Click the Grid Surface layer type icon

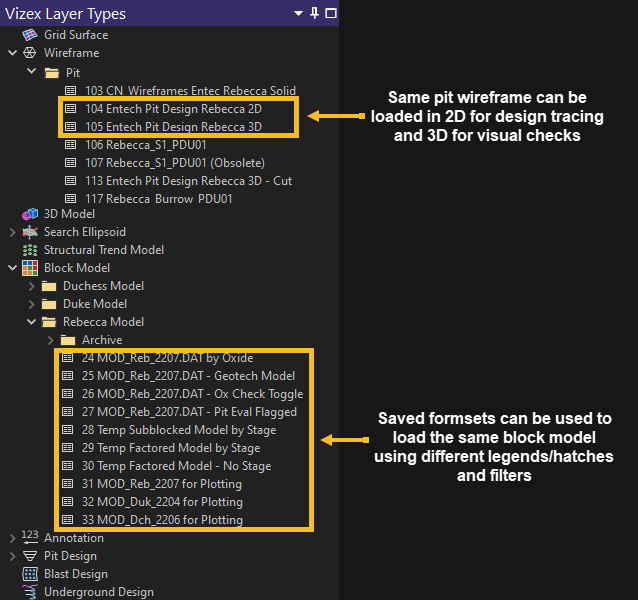(29, 35)
